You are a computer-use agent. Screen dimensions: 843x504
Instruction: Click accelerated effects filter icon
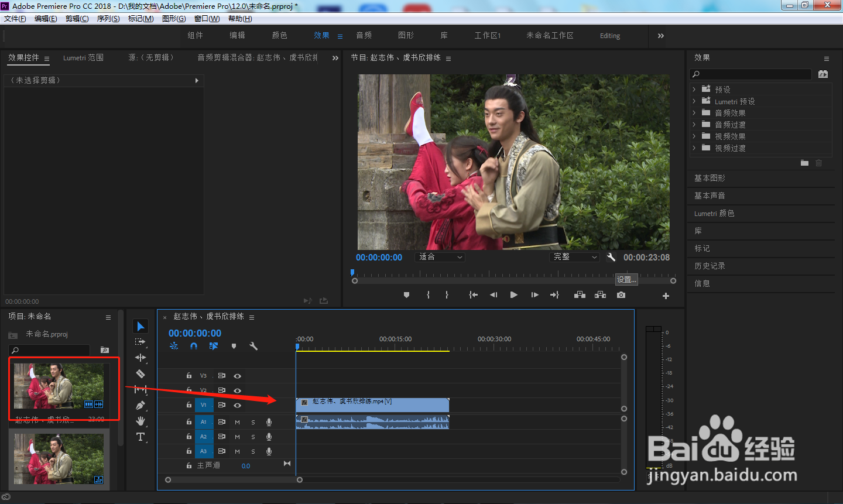point(823,74)
